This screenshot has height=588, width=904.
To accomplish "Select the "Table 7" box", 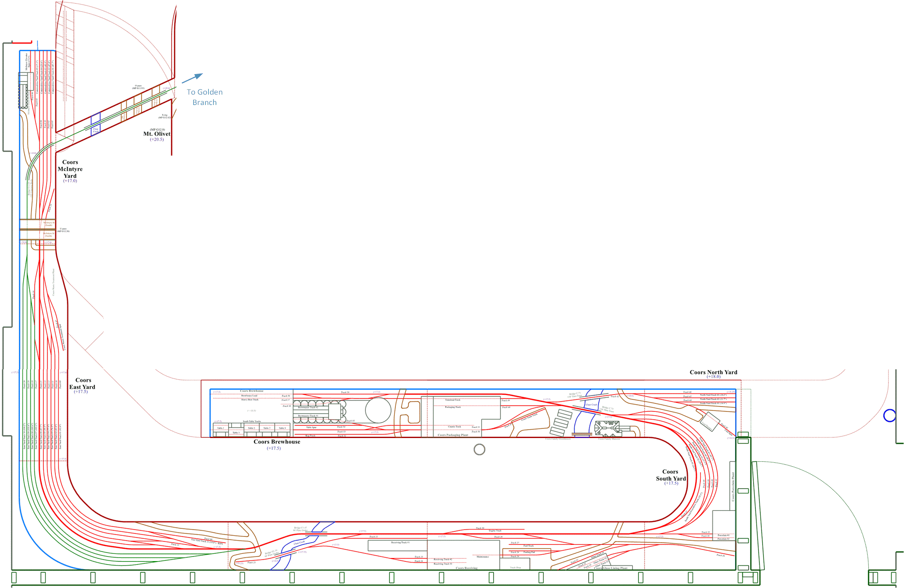I will (267, 428).
